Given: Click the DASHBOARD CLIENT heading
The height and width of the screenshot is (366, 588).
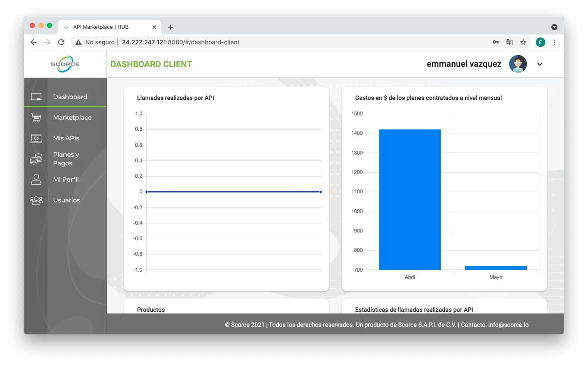Looking at the screenshot, I should click(x=151, y=64).
